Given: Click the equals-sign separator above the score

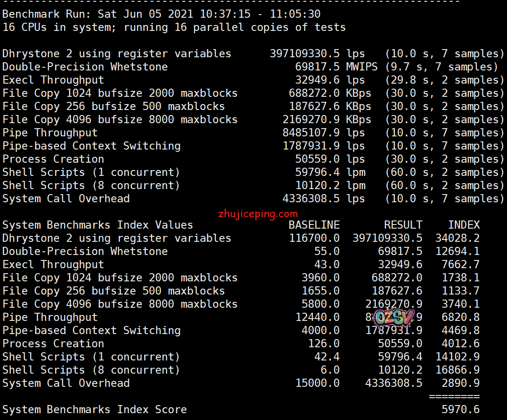Looking at the screenshot, I should (x=454, y=396).
